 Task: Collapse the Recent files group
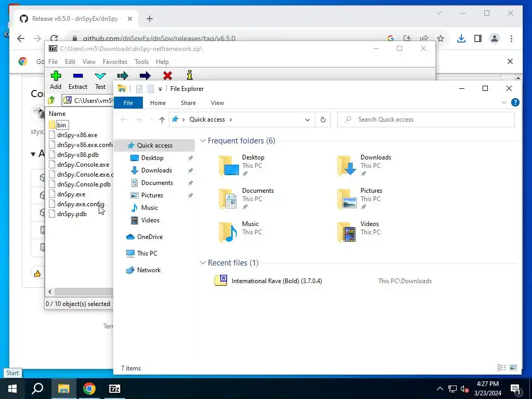203,263
